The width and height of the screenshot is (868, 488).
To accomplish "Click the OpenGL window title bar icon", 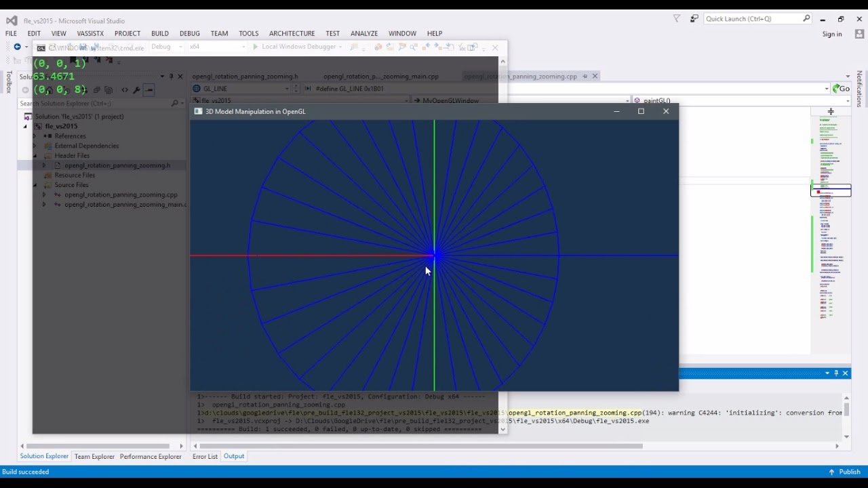I will pyautogui.click(x=198, y=111).
